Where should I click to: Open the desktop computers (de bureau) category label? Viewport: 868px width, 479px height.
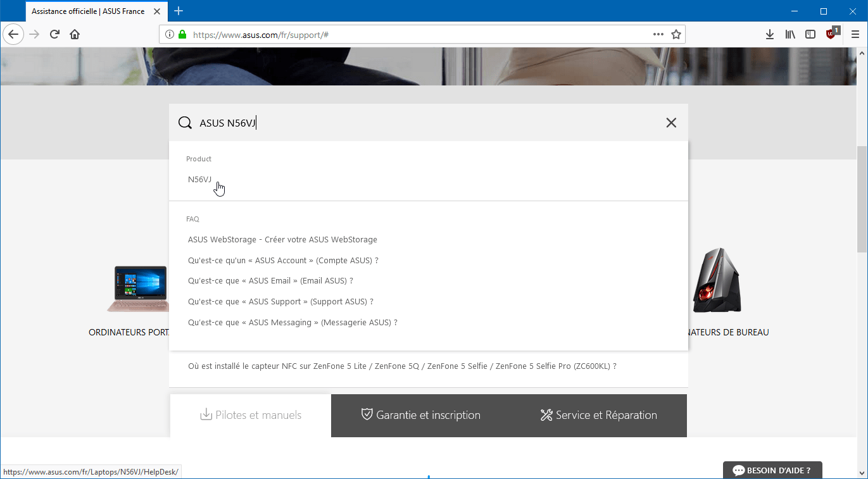coord(728,332)
